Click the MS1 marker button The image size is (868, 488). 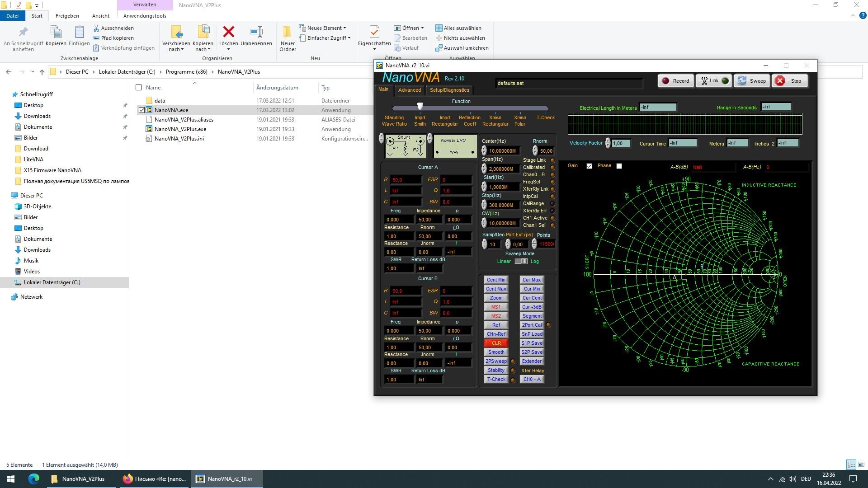tap(496, 307)
